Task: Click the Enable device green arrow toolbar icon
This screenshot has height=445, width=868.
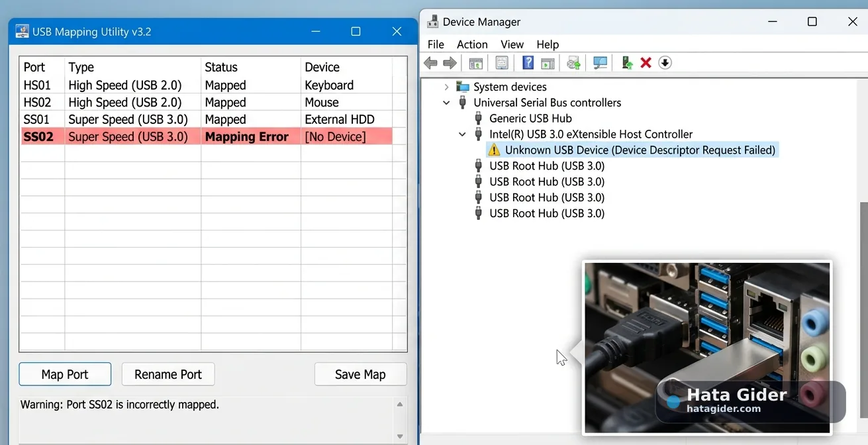Action: pyautogui.click(x=627, y=63)
